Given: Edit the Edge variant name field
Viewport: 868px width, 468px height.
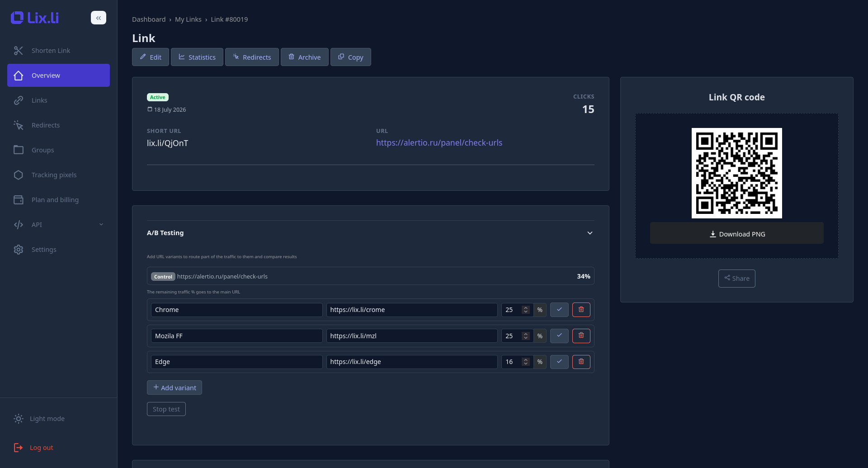Looking at the screenshot, I should coord(237,362).
